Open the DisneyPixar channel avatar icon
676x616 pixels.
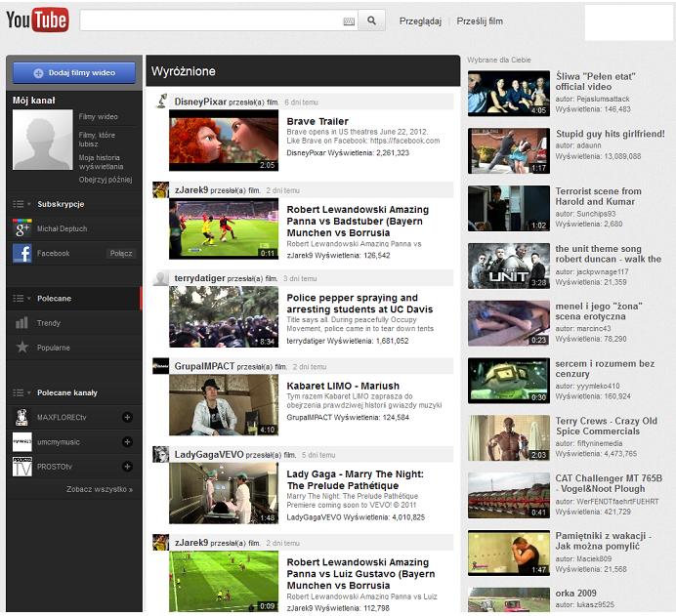(161, 101)
